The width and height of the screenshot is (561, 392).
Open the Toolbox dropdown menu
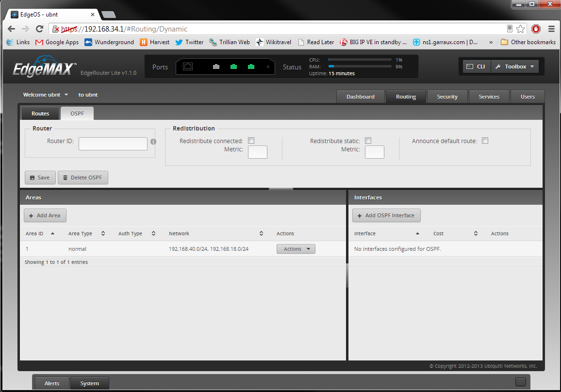(515, 66)
